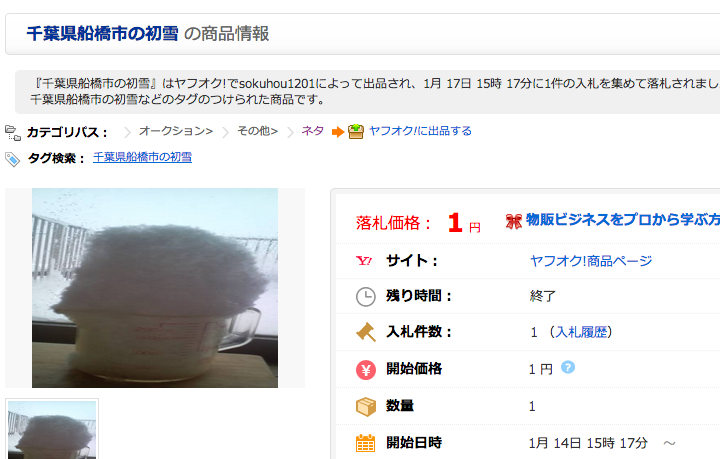Click the start date calendar icon
This screenshot has height=459, width=720.
point(366,443)
